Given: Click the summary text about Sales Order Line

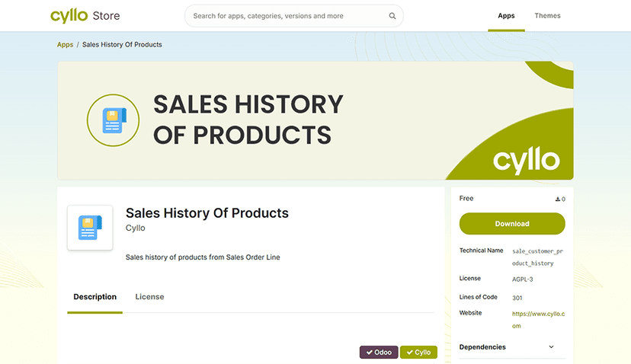Looking at the screenshot, I should tap(203, 257).
